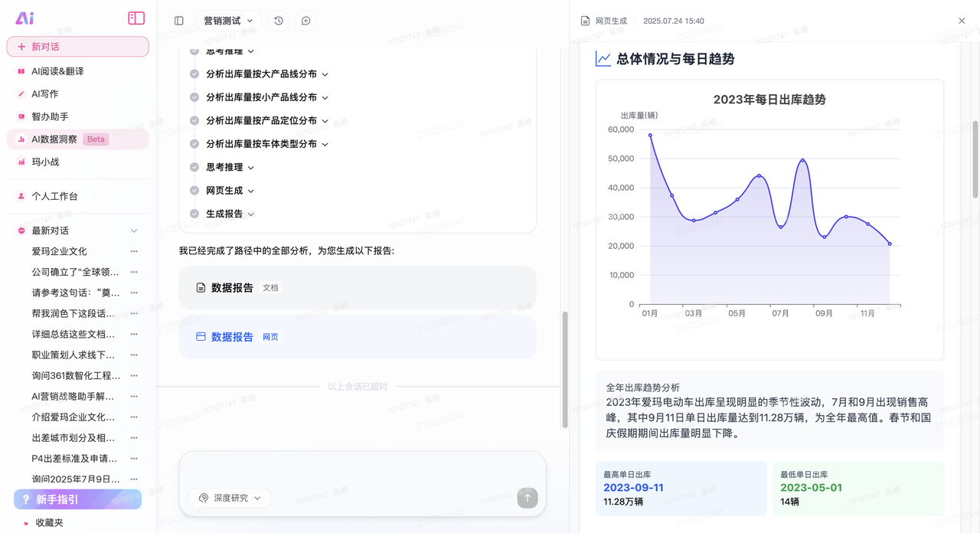980x533 pixels.
Task: Open the 深度研究 mode selector
Action: [229, 498]
